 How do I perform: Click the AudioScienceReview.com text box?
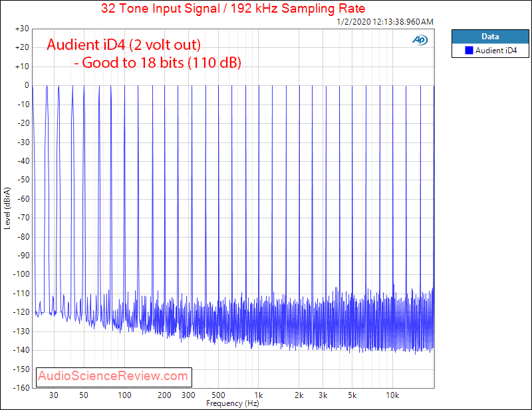(114, 377)
